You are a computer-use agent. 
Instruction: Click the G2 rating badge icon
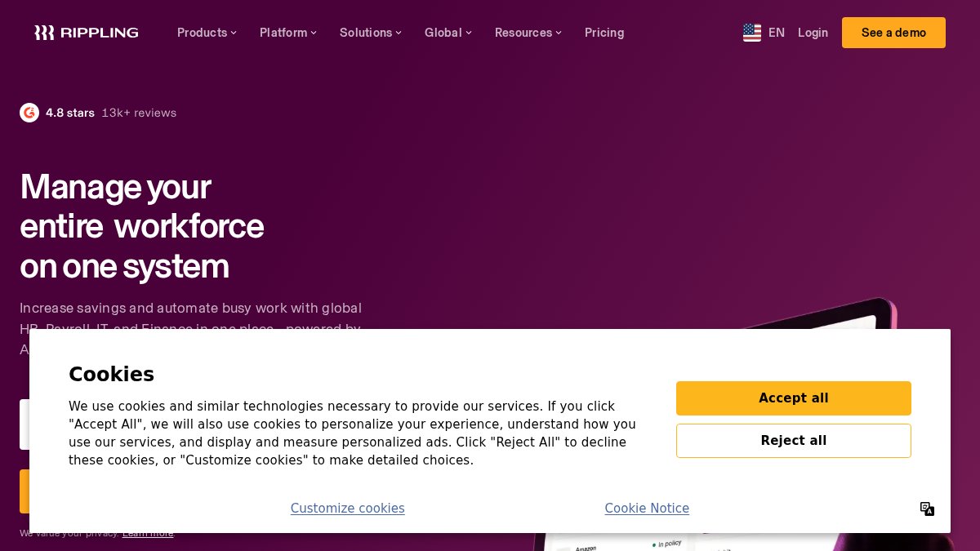[29, 113]
